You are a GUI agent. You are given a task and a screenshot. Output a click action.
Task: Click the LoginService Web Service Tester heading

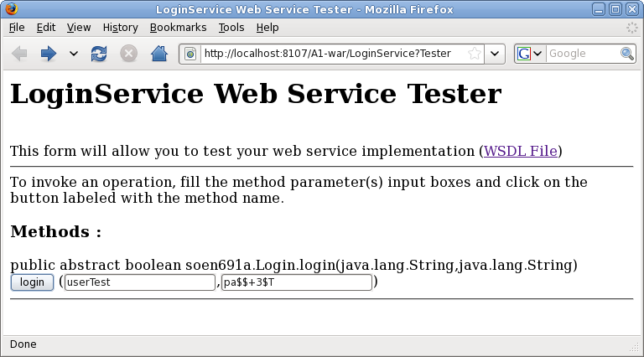256,94
